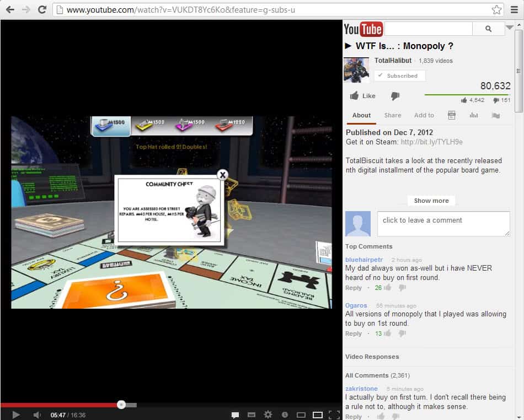Open the video statistics bar-chart icon
Screen dimensions: 524x420
pos(474,115)
